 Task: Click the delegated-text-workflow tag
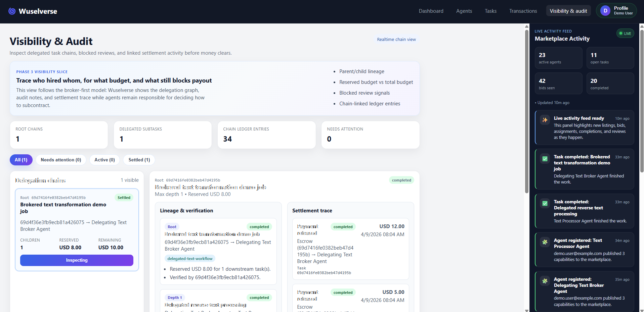point(190,258)
